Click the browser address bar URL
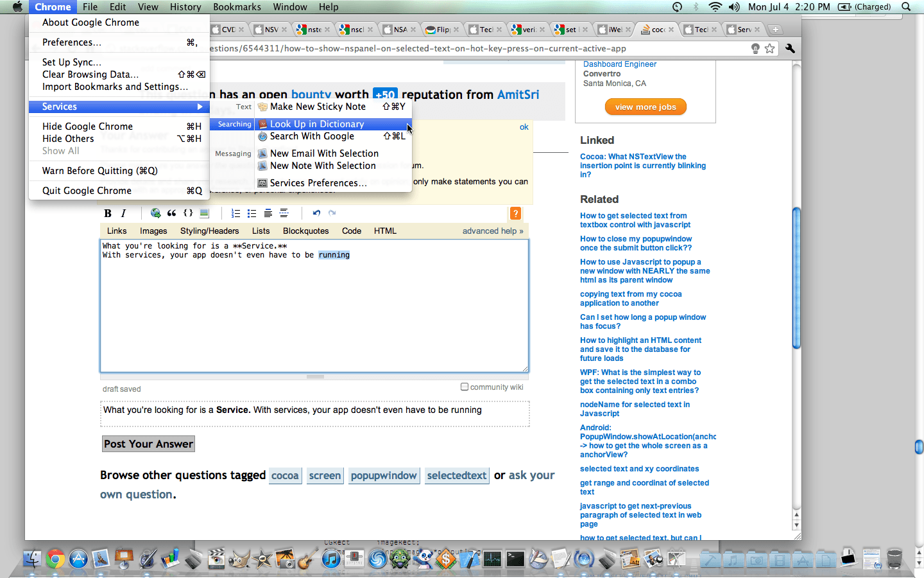 417,49
